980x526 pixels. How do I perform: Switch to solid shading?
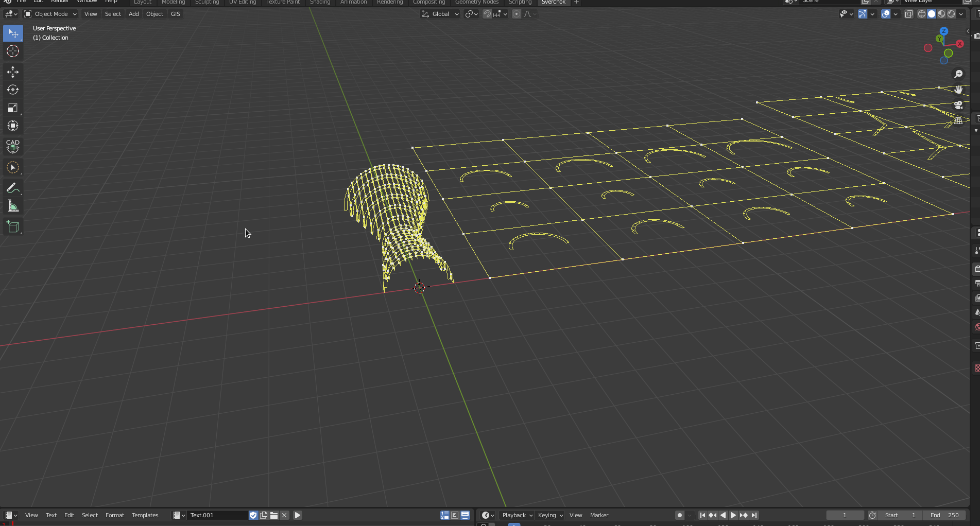[932, 14]
